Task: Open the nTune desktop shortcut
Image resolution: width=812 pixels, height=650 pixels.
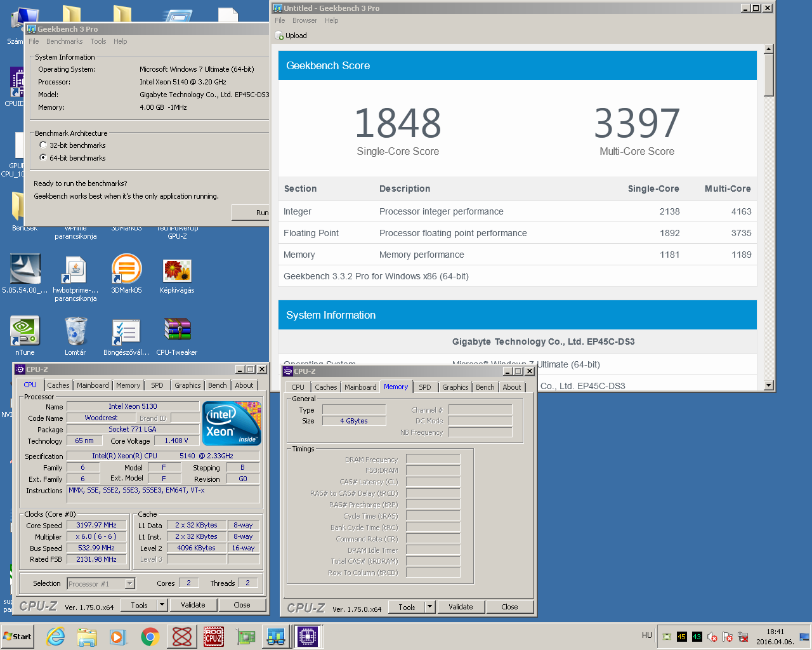Action: coord(25,336)
